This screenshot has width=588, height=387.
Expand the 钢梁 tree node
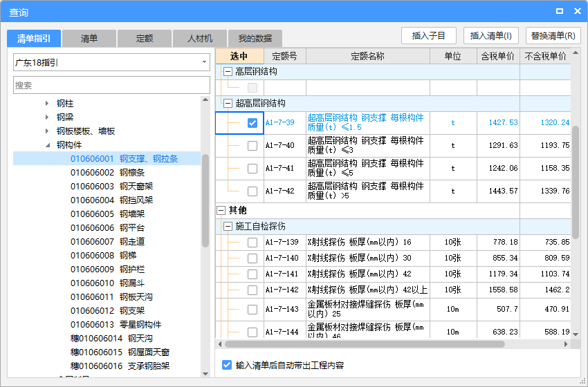point(47,117)
